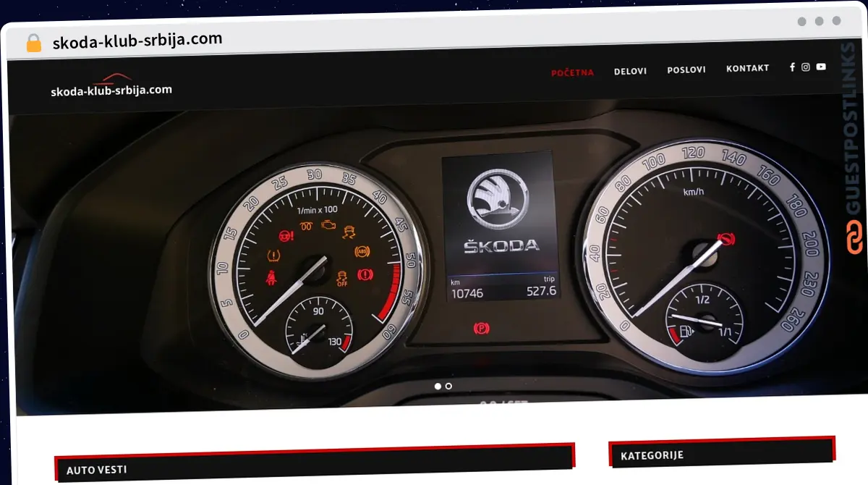
Task: Open the KONTAKT menu item
Action: coord(747,69)
